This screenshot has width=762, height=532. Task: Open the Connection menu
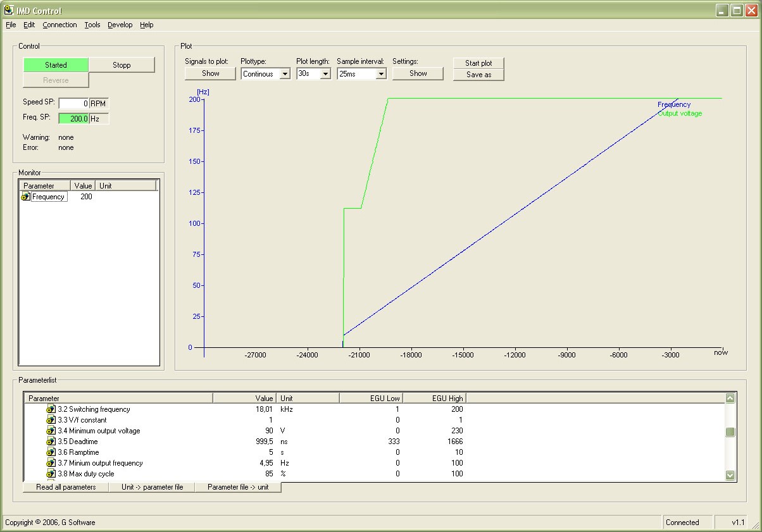(x=59, y=25)
